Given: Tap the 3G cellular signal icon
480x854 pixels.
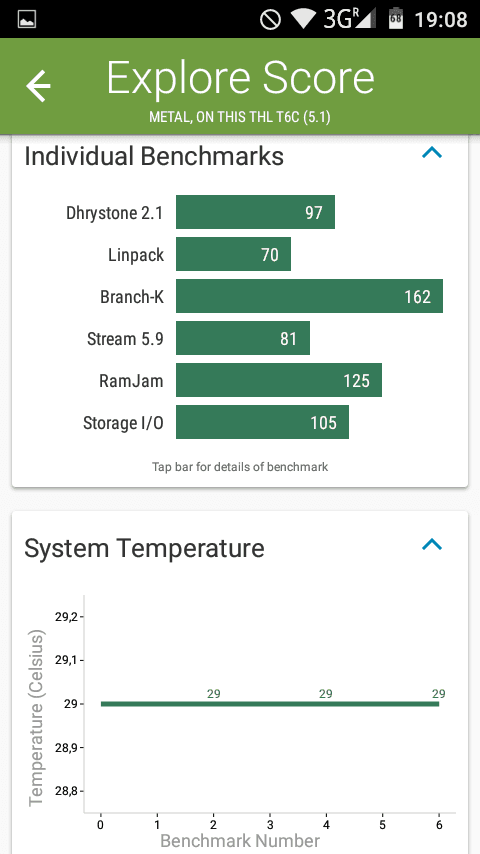Looking at the screenshot, I should tap(349, 19).
